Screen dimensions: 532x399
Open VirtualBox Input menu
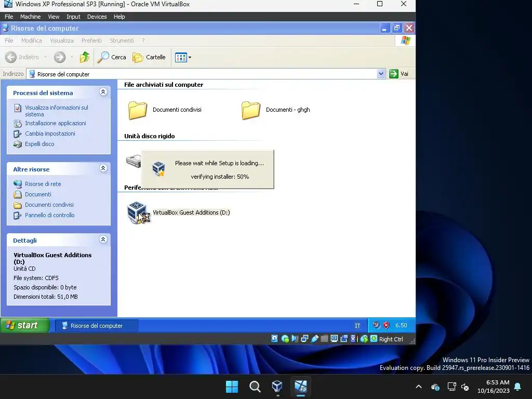point(73,17)
